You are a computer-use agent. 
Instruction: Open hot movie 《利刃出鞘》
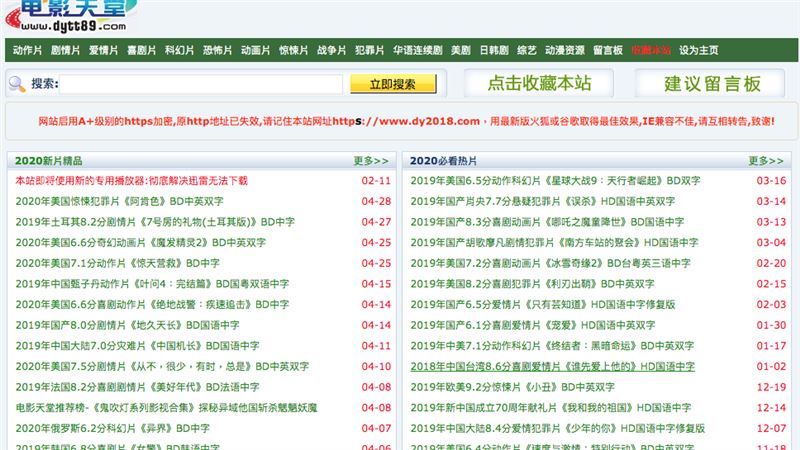coord(532,284)
